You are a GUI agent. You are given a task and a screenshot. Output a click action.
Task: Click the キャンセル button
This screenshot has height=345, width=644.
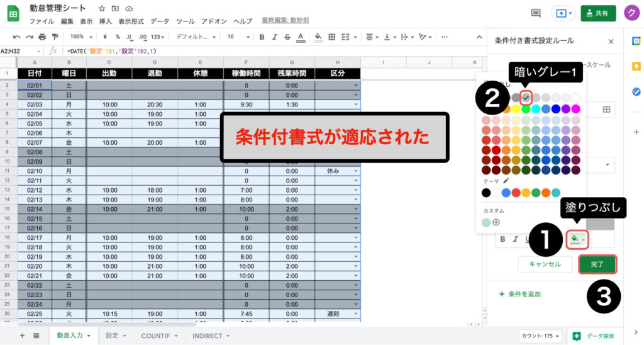click(x=545, y=264)
